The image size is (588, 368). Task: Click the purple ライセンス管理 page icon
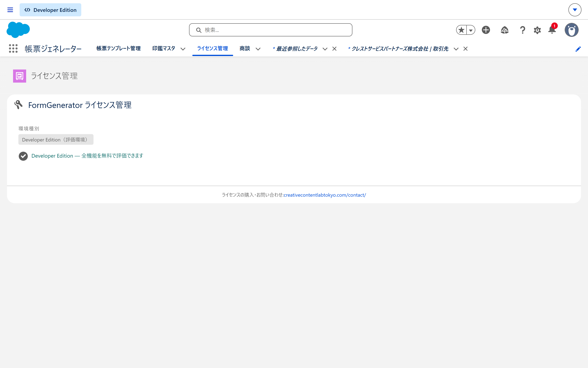tap(19, 76)
